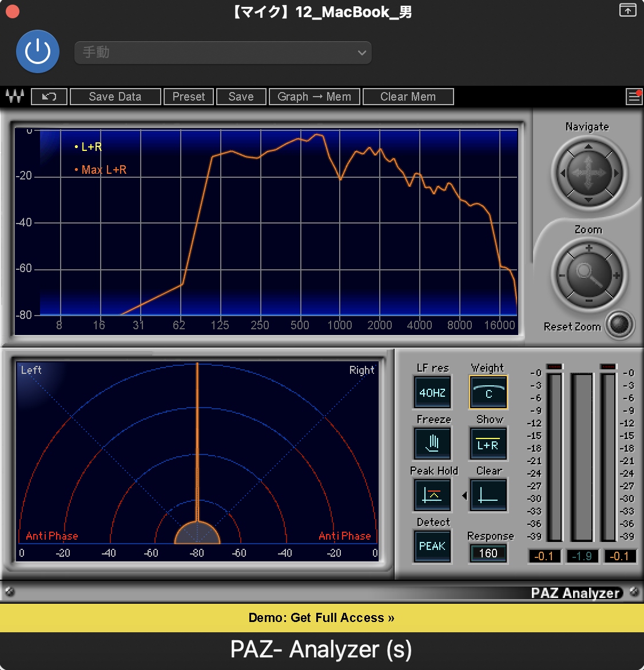
Task: Toggle the Freeze hand button
Action: (x=432, y=444)
